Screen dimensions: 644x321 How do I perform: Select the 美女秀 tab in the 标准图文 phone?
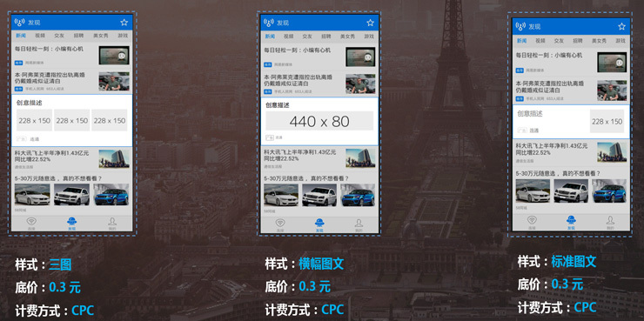coord(599,41)
